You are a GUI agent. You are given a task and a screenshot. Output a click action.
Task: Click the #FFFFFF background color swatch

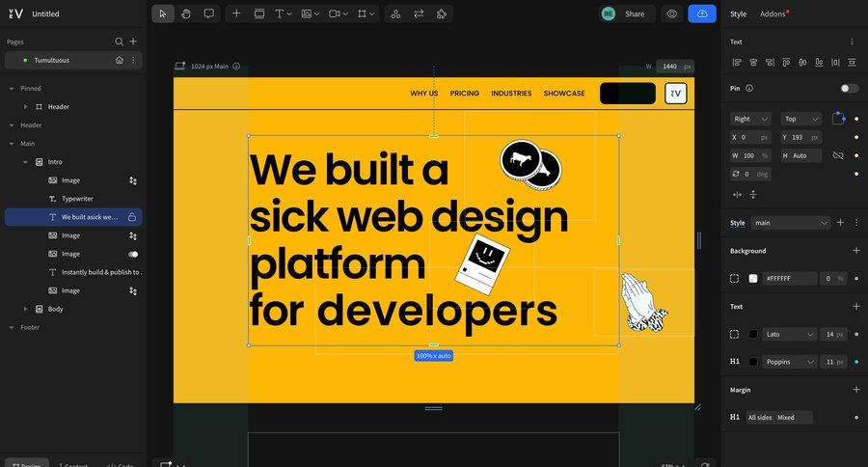753,279
